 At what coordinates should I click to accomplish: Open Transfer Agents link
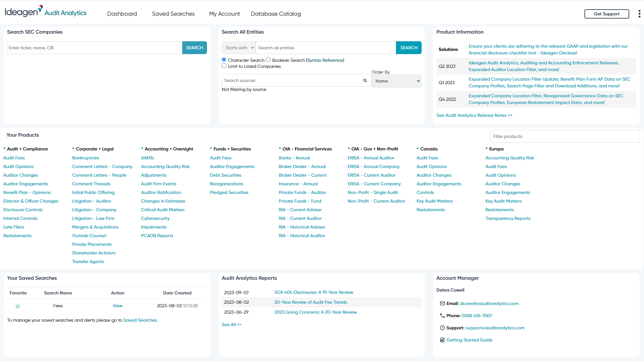(x=88, y=261)
